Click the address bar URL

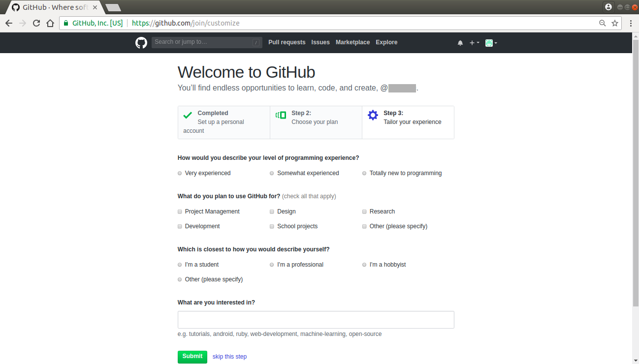pyautogui.click(x=186, y=23)
